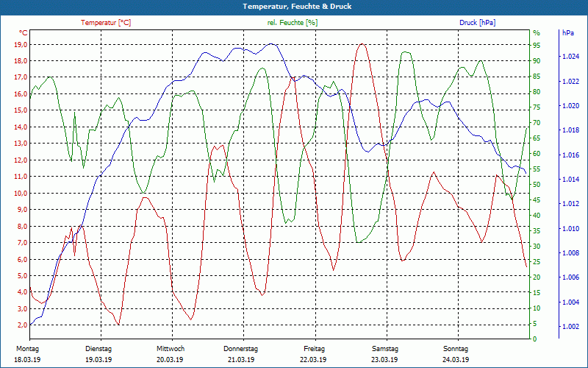Viewport: 588px width, 368px height.
Task: Click the 95 humidity axis value
Action: coord(537,46)
